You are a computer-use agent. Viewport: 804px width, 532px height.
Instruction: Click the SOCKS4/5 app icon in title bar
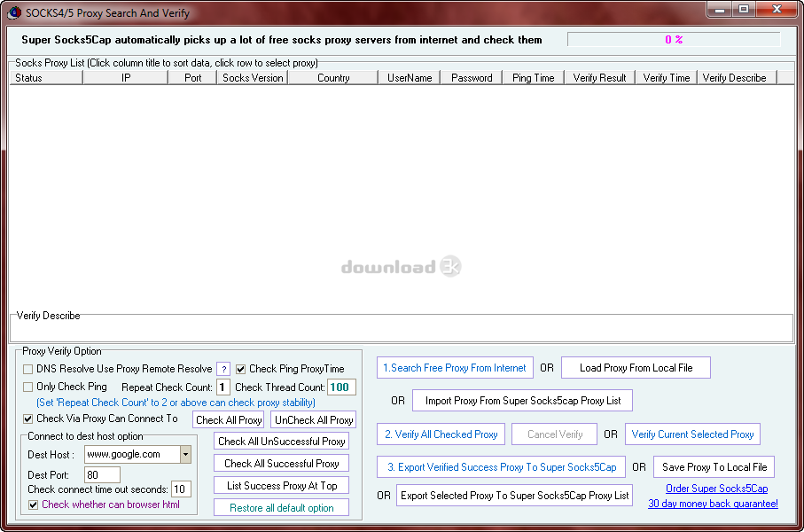point(14,12)
